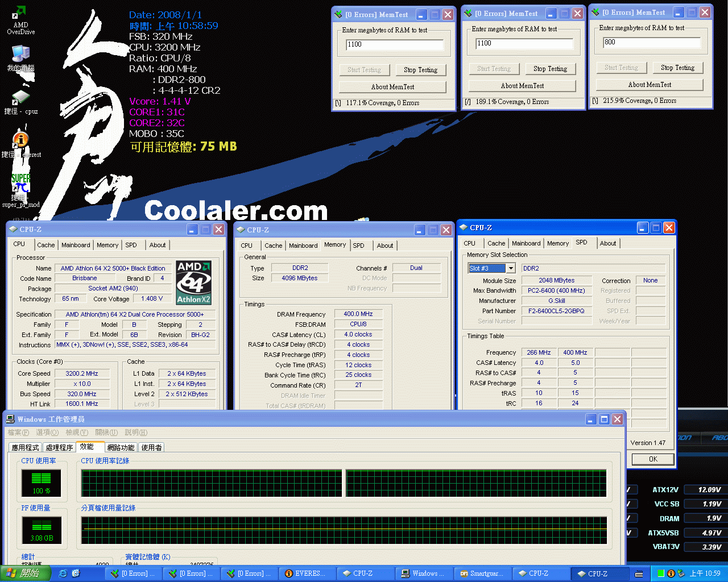
Task: Click the Part Number F2-6400CL5-2GBPQ
Action: [x=556, y=311]
